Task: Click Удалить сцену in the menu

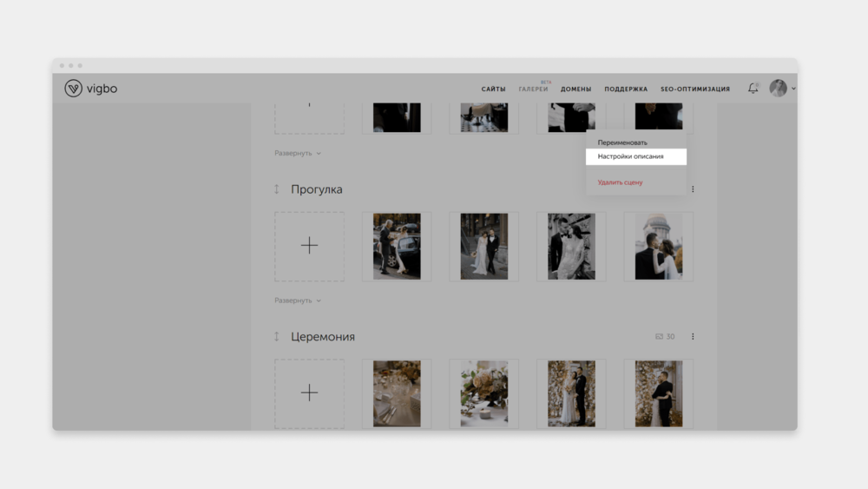Action: (620, 182)
